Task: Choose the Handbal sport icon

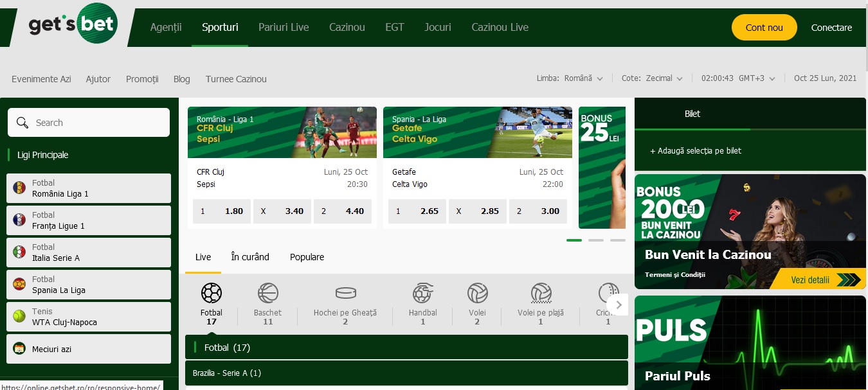Action: (422, 294)
